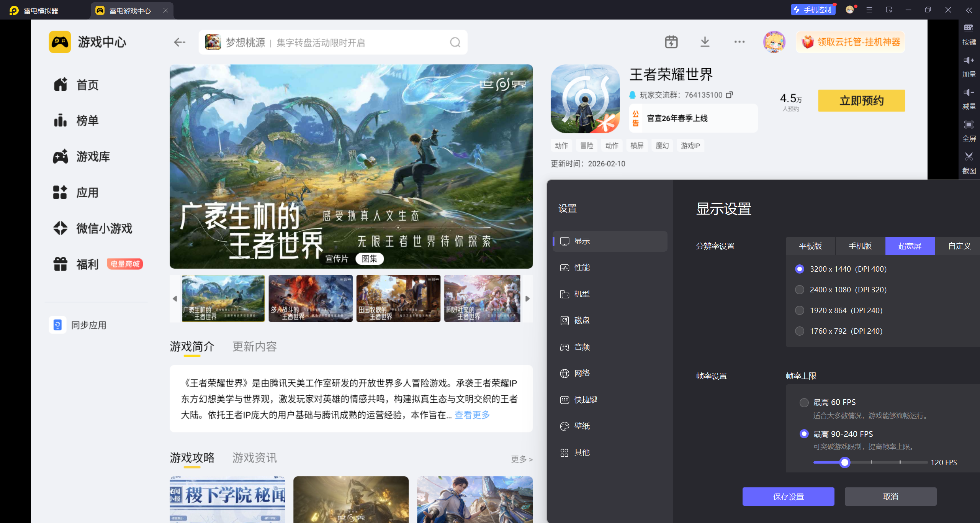Click the 王者荣耀世界 game icon

pyautogui.click(x=585, y=99)
